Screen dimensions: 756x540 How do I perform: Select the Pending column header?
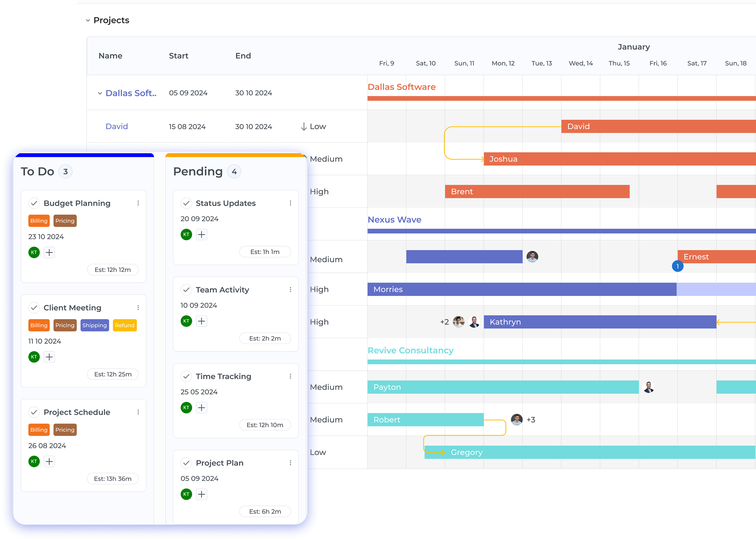198,172
